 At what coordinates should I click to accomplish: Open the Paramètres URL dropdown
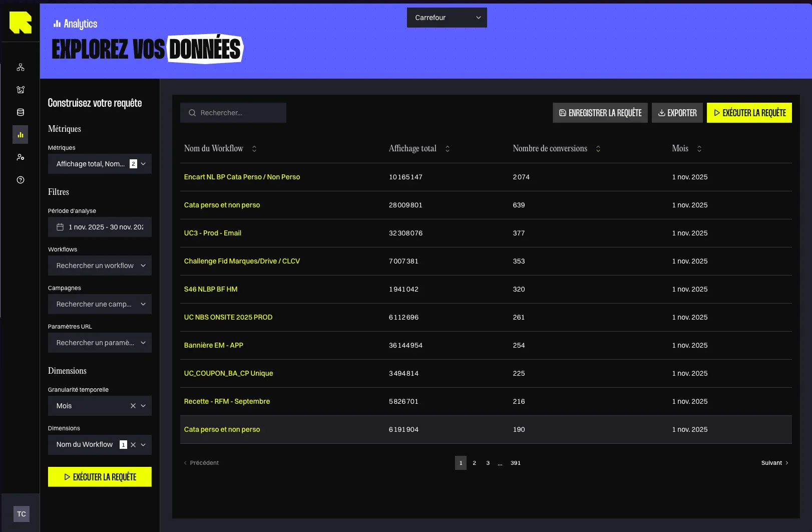[100, 343]
